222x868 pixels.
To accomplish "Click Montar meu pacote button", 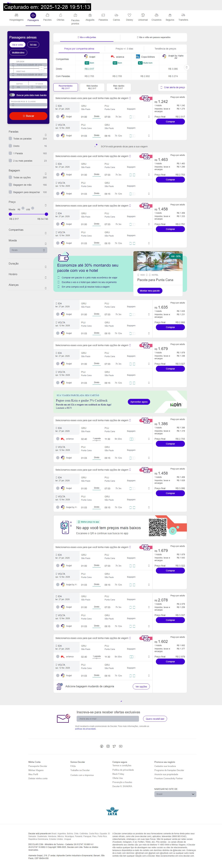I will 149,291.
